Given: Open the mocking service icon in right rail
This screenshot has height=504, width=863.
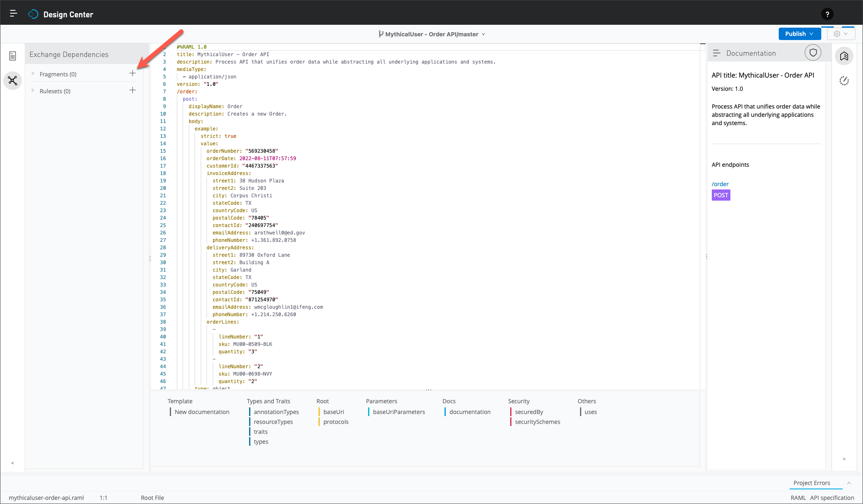Looking at the screenshot, I should click(x=844, y=80).
